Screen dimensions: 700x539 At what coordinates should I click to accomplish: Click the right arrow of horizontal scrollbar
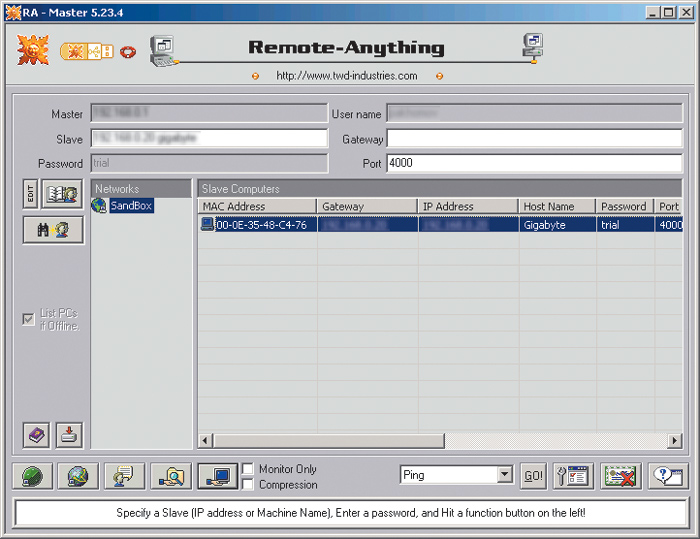coord(675,441)
